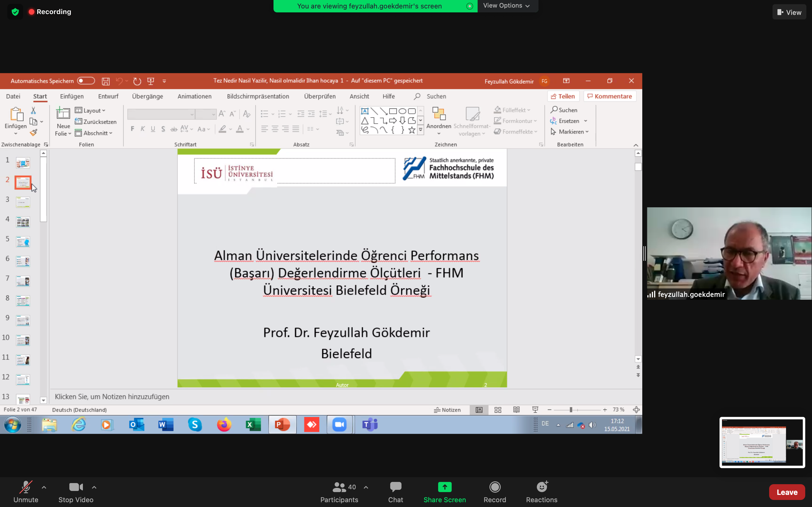Click Reading View icon in status bar

click(517, 410)
